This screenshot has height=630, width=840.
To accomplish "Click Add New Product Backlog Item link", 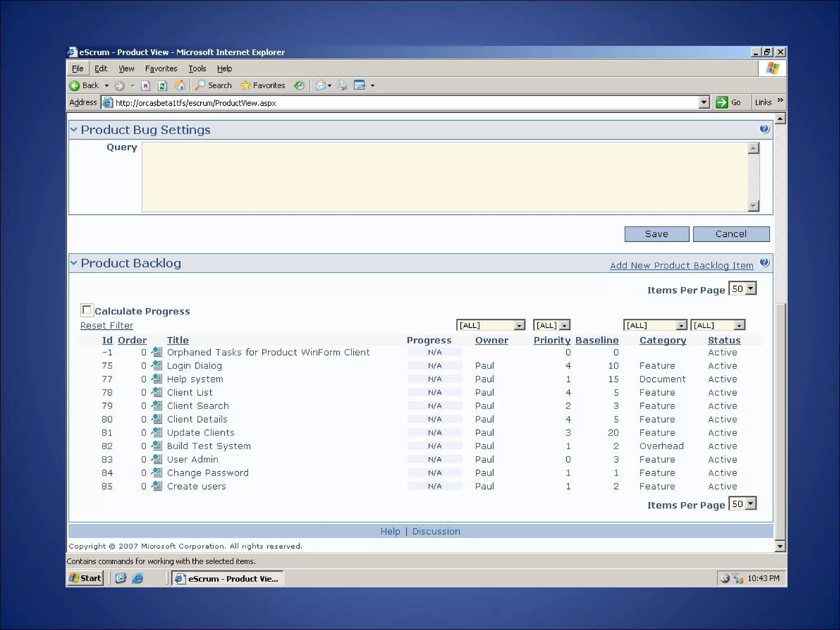I will point(681,265).
